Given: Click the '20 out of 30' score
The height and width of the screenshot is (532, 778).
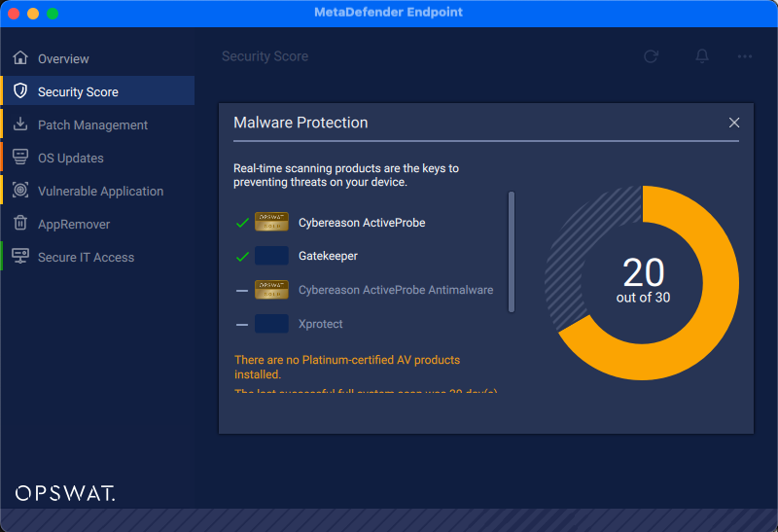Looking at the screenshot, I should [x=643, y=279].
